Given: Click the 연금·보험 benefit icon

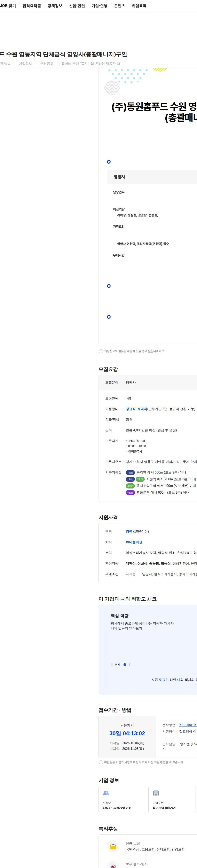Looking at the screenshot, I should (113, 846).
